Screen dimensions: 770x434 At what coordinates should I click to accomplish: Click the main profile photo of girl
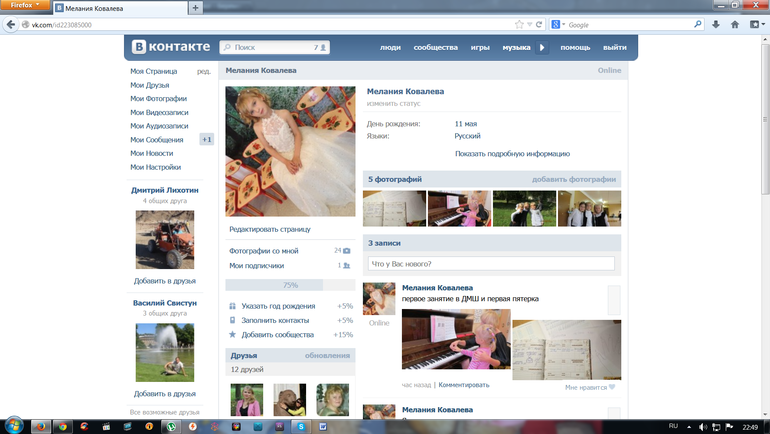click(x=290, y=151)
